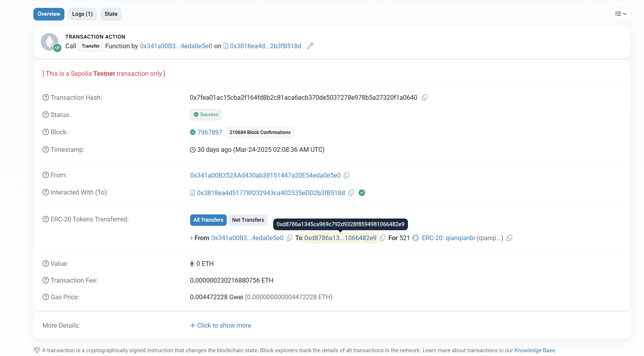The image size is (644, 356).
Task: Select the All Transfers toggle
Action: pyautogui.click(x=208, y=220)
